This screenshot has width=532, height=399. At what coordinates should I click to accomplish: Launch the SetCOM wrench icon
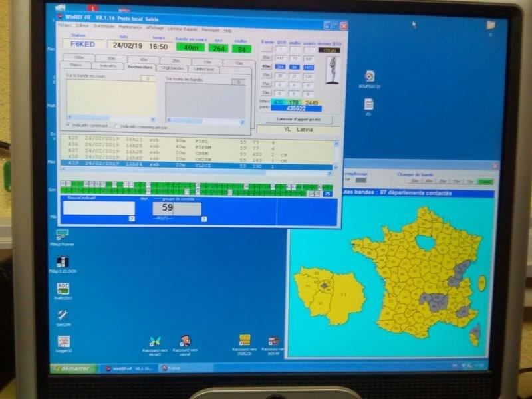[63, 315]
